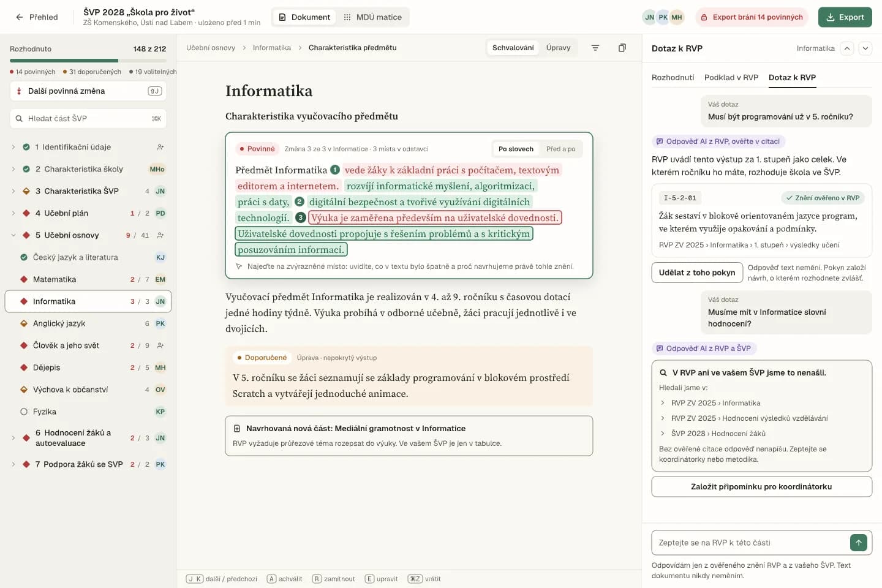Open avatar JN in the header
Screen dimensions: 882x588
(649, 17)
